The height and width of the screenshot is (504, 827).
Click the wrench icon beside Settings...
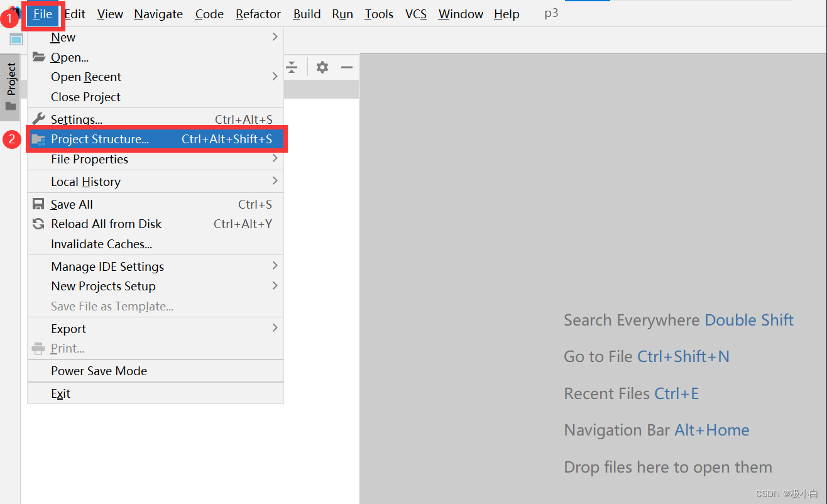point(39,119)
